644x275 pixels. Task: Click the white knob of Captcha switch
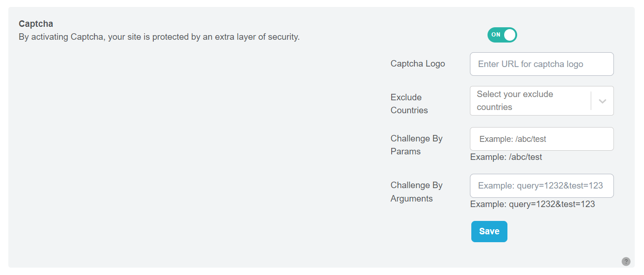point(509,35)
